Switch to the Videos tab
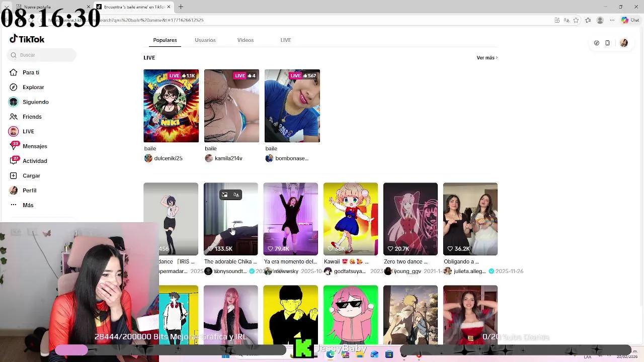Image resolution: width=644 pixels, height=362 pixels. coord(246,40)
